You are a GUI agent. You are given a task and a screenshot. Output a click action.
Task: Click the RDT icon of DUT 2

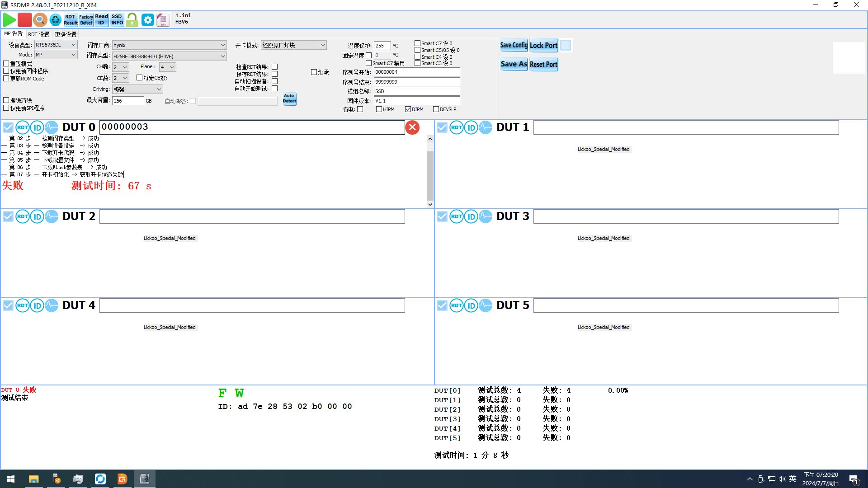(x=22, y=217)
